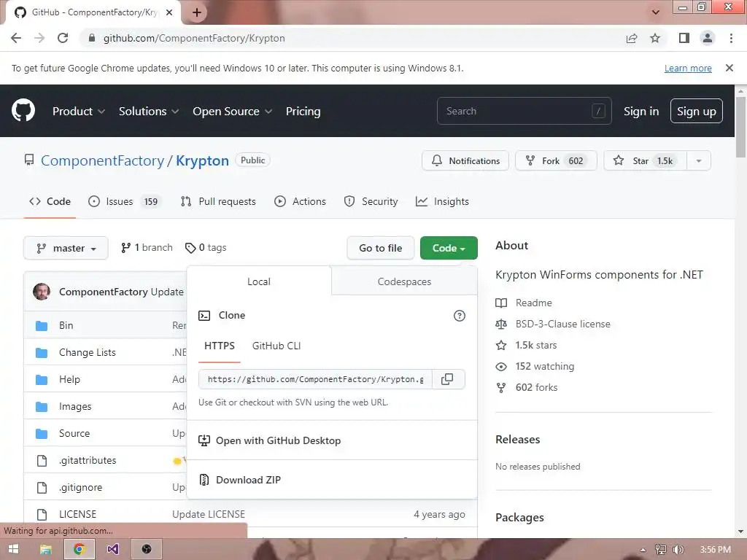Click the browser address bar URL
This screenshot has height=560, width=747.
[x=194, y=38]
